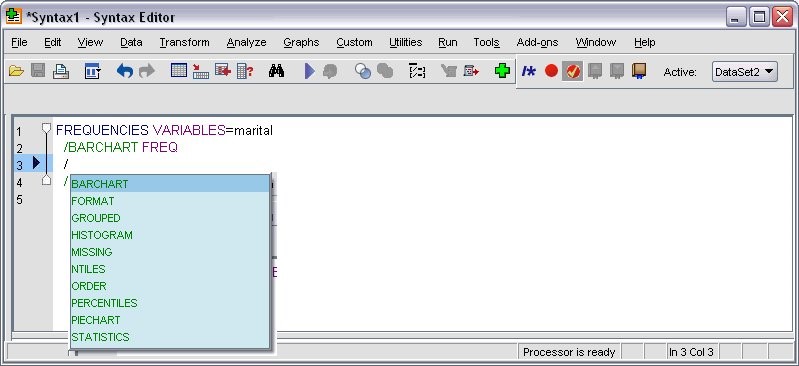799x366 pixels.
Task: Click the Print icon in toolbar
Action: point(61,71)
